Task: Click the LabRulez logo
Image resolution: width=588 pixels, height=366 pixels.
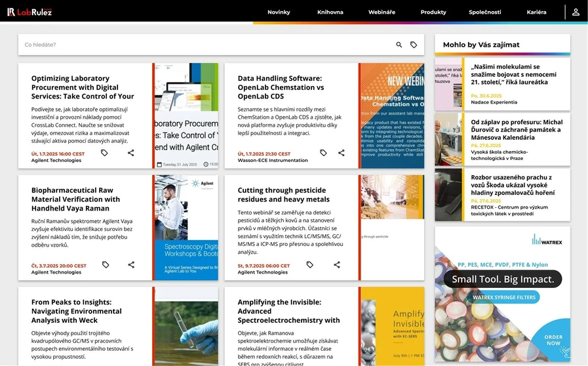Action: [x=29, y=12]
